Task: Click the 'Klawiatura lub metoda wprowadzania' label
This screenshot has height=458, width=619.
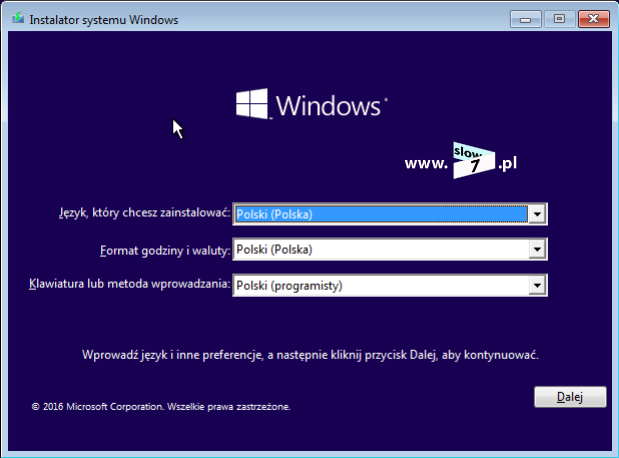Action: [x=129, y=284]
